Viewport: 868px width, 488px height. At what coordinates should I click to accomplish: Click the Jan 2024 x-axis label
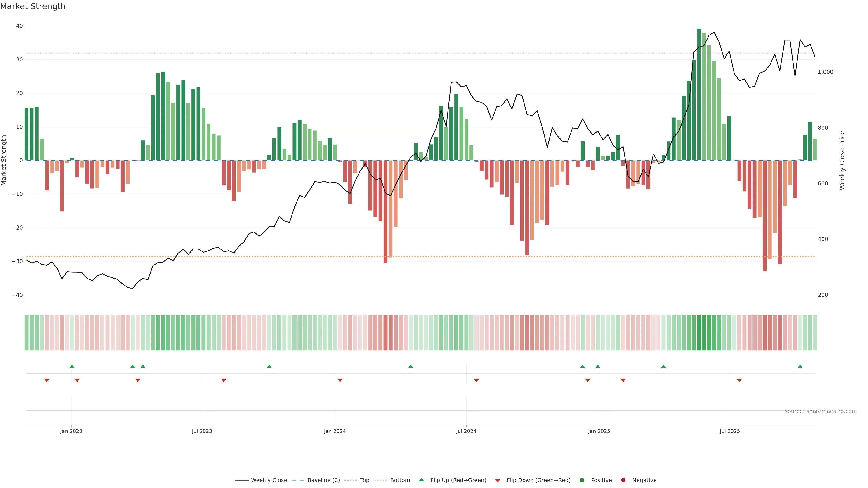(335, 431)
